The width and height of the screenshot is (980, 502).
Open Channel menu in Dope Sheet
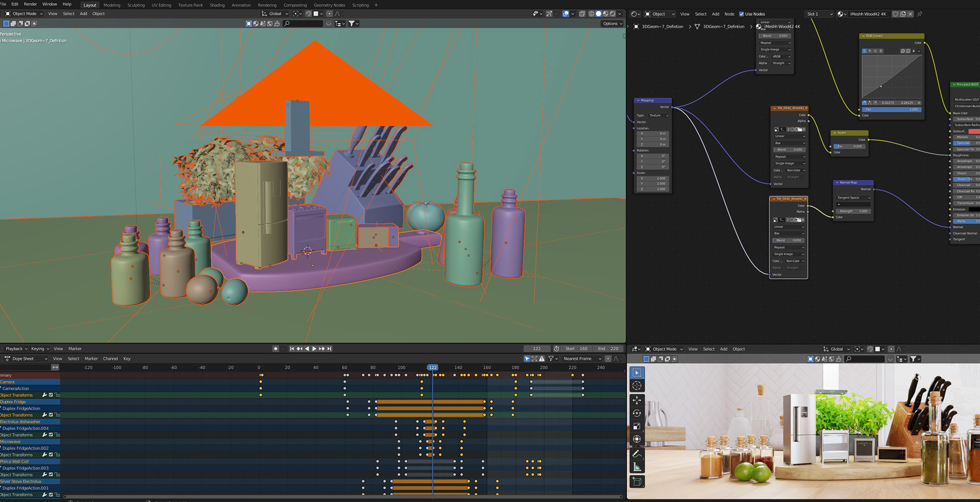[110, 358]
